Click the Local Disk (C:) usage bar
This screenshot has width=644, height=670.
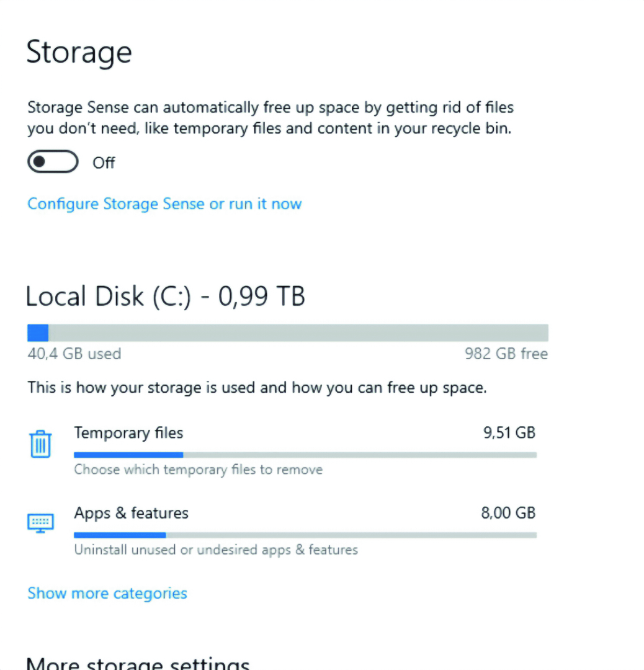[x=287, y=333]
